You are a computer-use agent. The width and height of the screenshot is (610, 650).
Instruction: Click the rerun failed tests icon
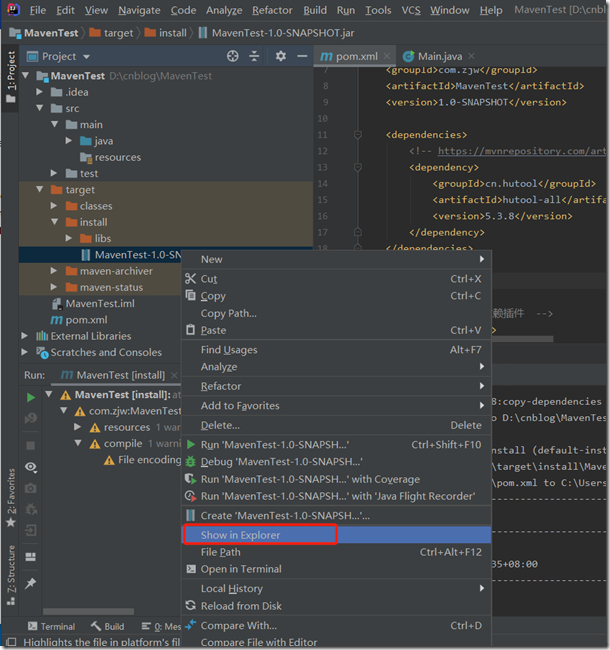pyautogui.click(x=31, y=419)
